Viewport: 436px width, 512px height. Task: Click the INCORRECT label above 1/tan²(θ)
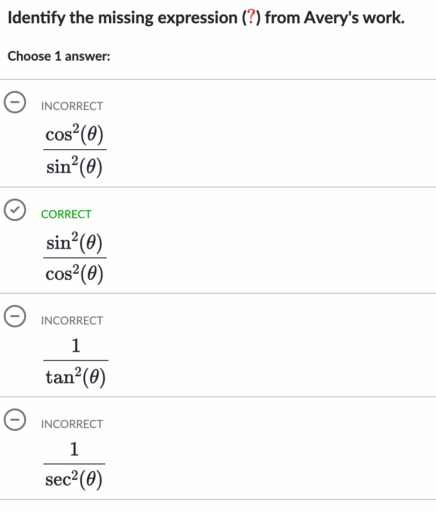coord(72,320)
